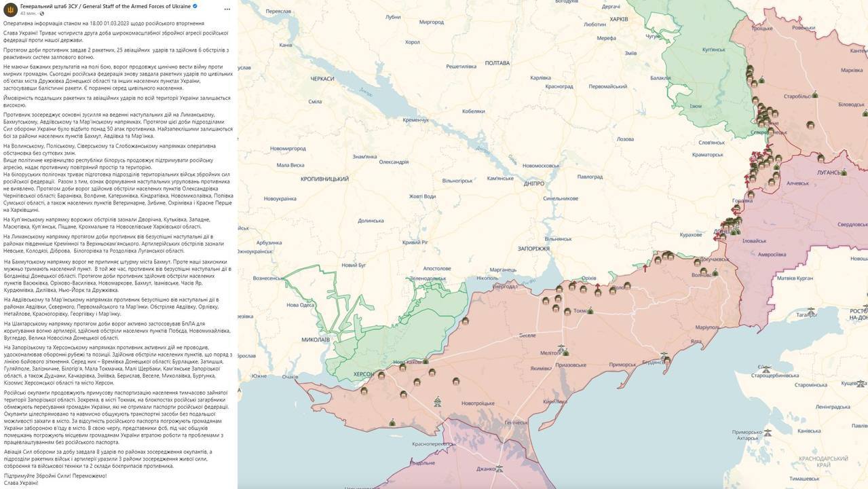Image resolution: width=868 pixels, height=489 pixels.
Task: Click the ДНІПРО city label on map
Action: (534, 183)
